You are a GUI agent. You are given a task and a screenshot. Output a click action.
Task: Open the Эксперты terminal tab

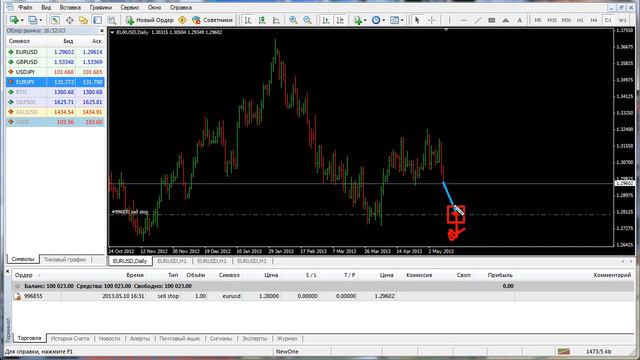point(254,338)
